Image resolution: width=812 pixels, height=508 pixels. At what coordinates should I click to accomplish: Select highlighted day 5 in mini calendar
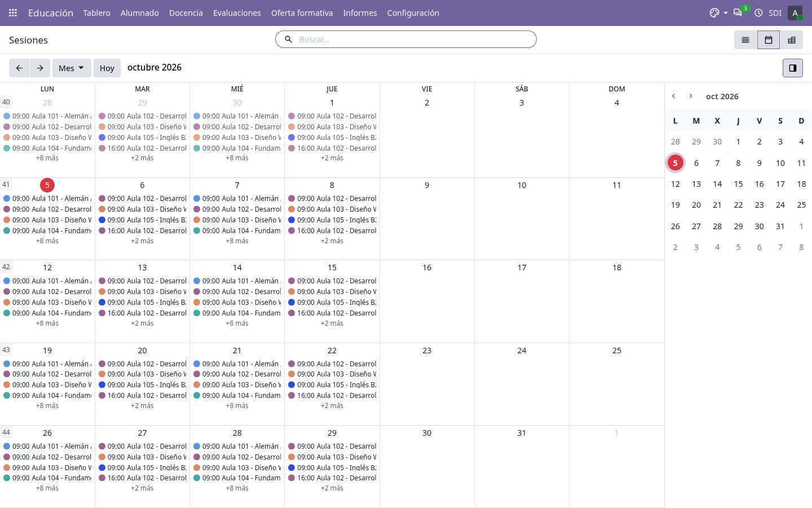675,163
